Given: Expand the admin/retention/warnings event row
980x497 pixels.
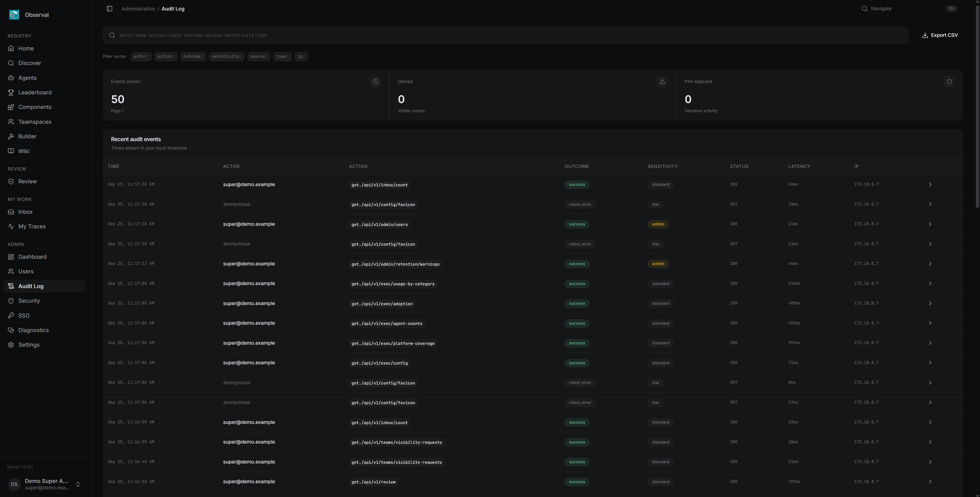Looking at the screenshot, I should pyautogui.click(x=930, y=264).
